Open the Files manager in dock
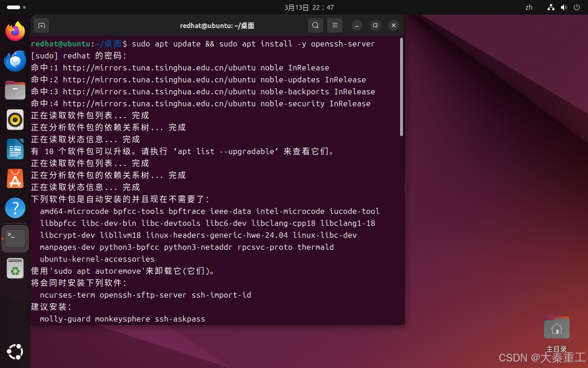Image resolution: width=588 pixels, height=368 pixels. click(15, 90)
